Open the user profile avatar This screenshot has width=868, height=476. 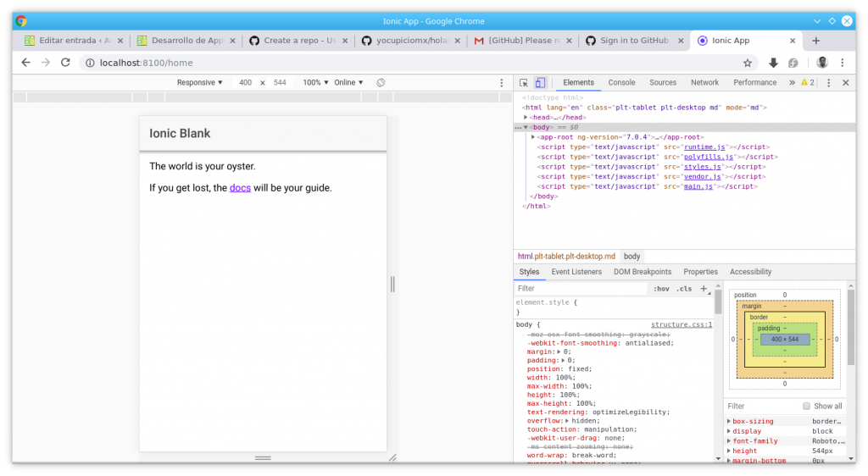click(822, 63)
